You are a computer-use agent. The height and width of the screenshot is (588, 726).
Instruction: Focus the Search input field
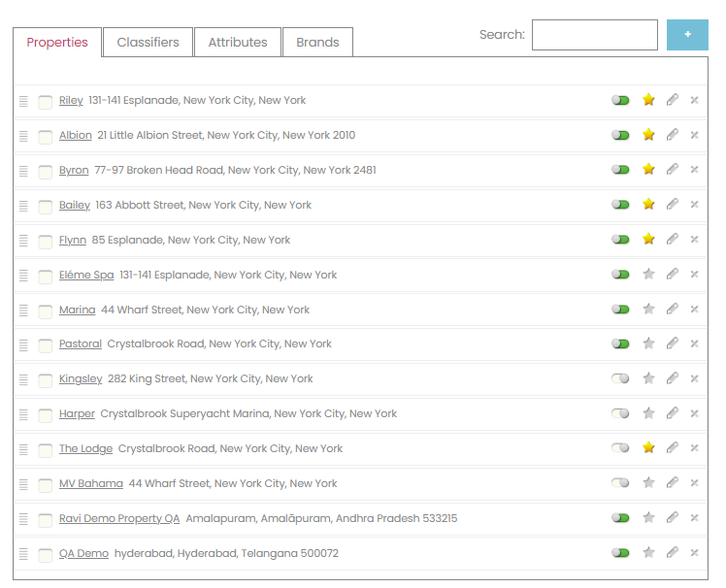pos(595,35)
